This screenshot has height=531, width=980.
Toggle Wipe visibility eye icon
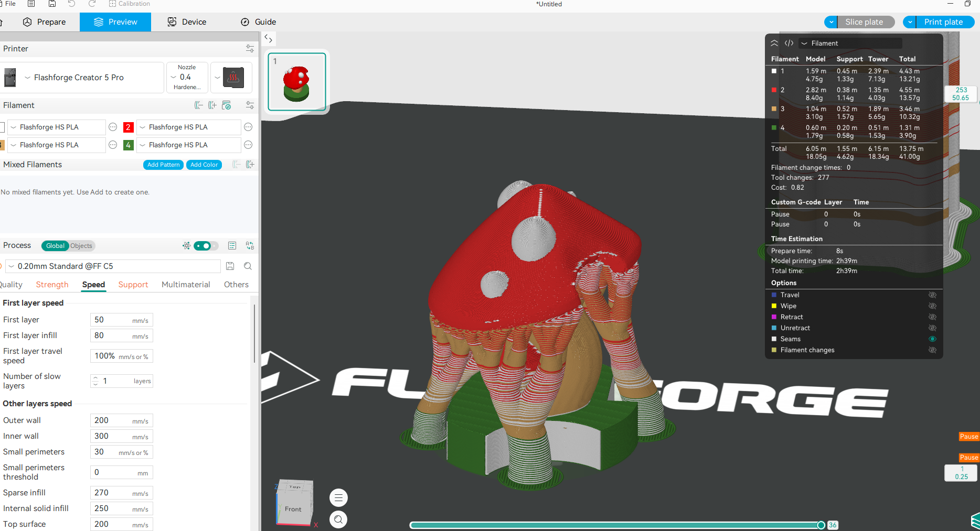point(932,306)
